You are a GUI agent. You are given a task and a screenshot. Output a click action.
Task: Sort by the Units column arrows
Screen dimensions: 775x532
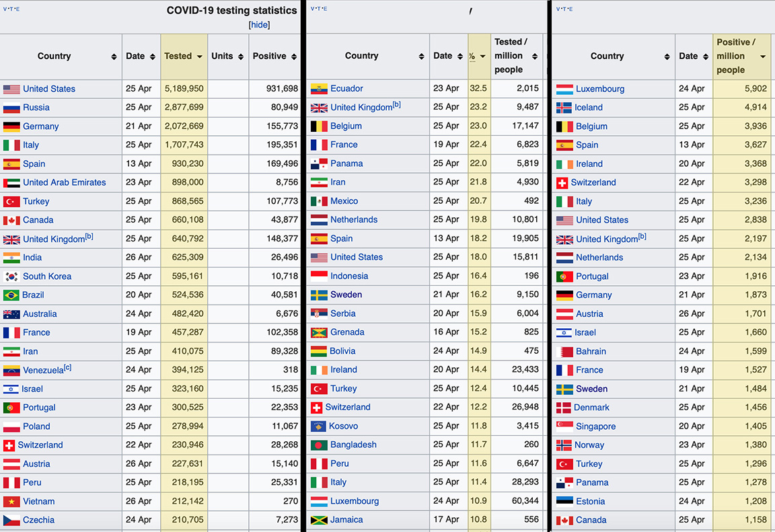click(240, 56)
